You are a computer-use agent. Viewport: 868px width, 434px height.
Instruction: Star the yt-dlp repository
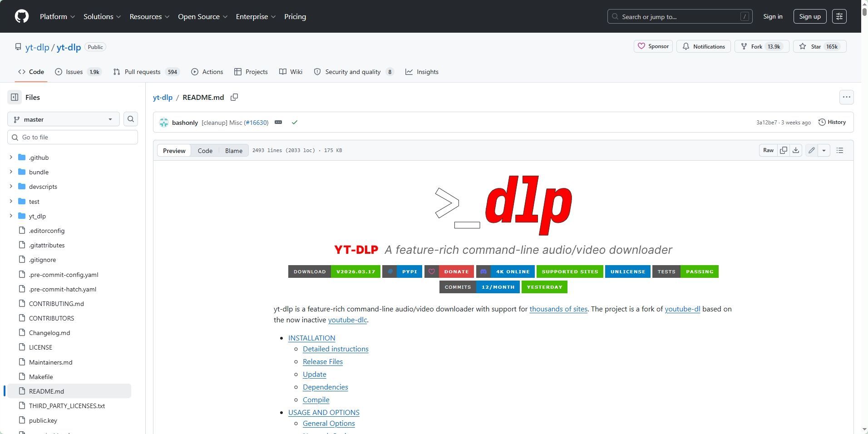pyautogui.click(x=819, y=46)
